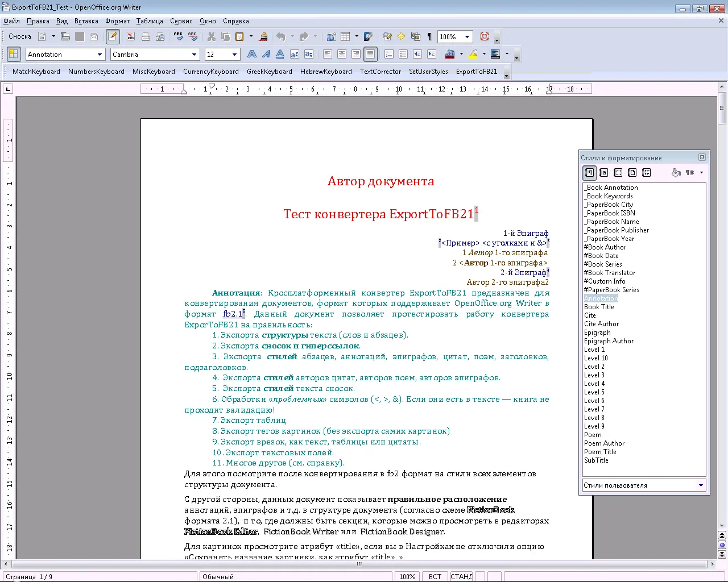Activate Fill Format Mode paint bucket
This screenshot has width=728, height=582.
676,173
